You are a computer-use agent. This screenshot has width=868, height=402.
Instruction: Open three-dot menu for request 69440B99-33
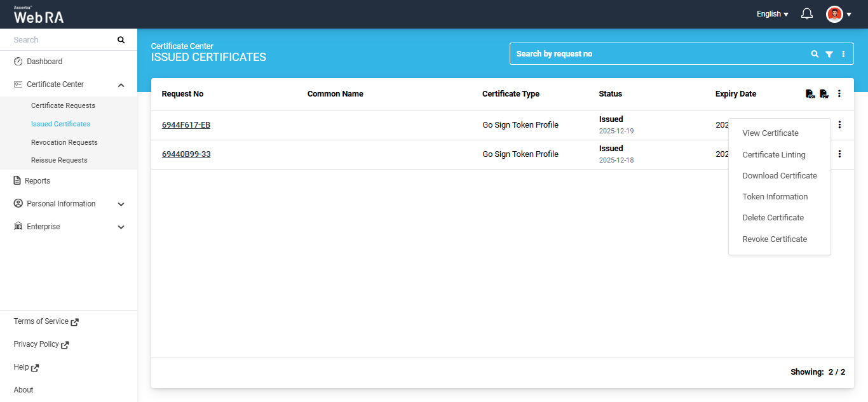[x=839, y=154]
